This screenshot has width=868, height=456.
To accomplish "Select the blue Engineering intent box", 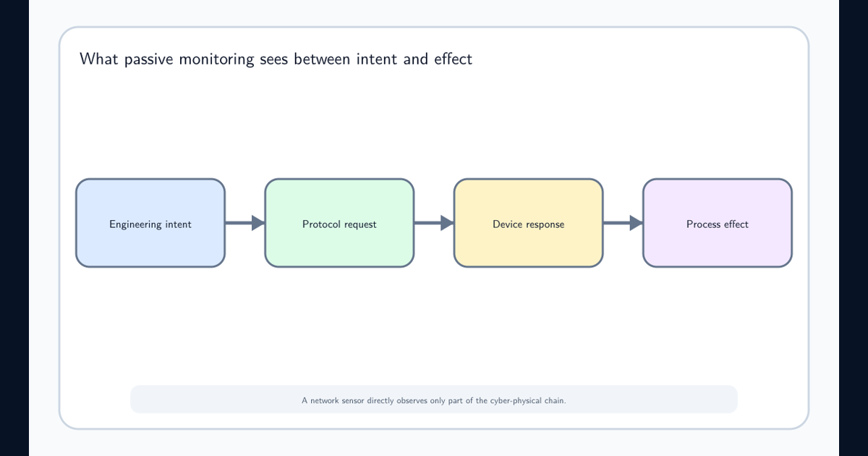I will click(150, 223).
